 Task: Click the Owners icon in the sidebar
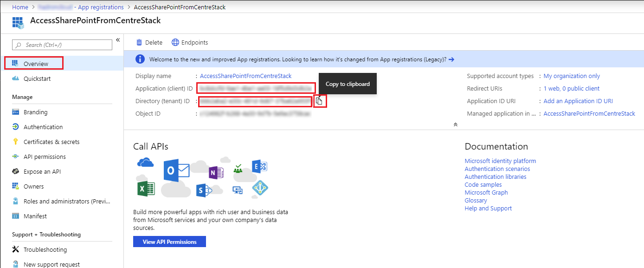15,186
